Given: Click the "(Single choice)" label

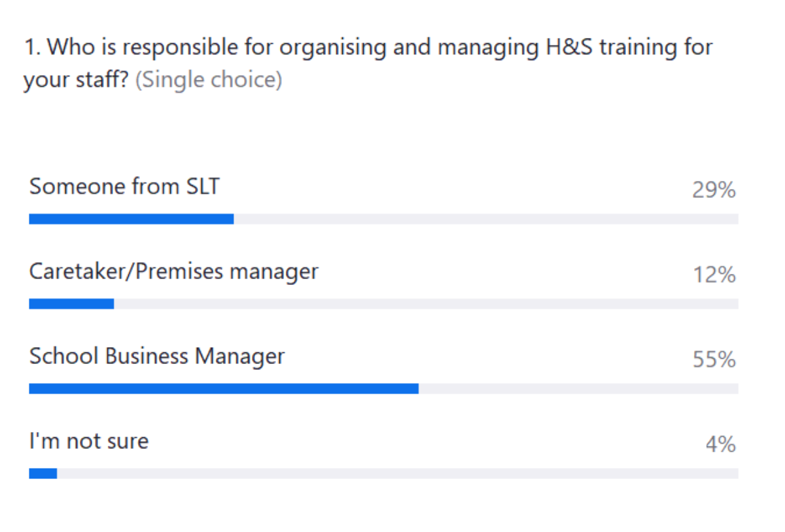Looking at the screenshot, I should (x=209, y=80).
